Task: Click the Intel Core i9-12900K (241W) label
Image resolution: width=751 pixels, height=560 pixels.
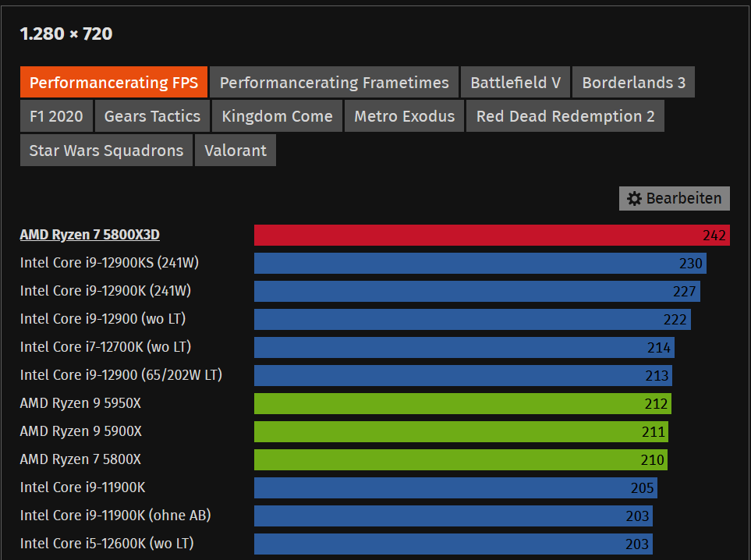Action: pos(105,291)
